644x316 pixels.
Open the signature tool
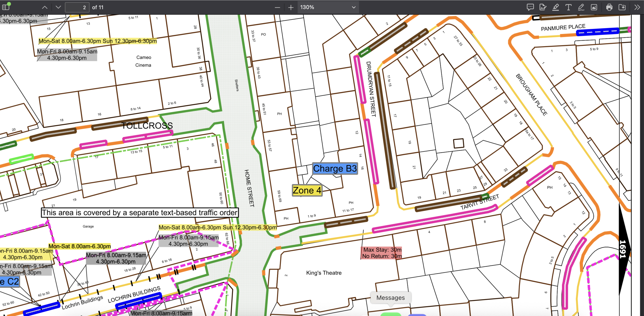(543, 7)
